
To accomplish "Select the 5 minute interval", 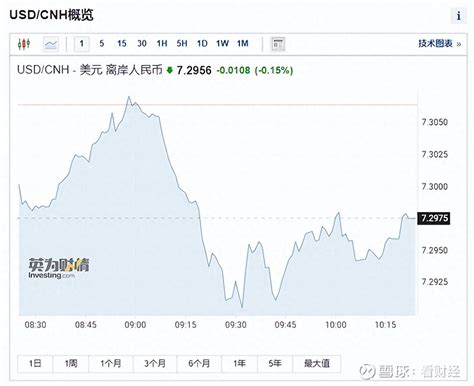I will (x=102, y=44).
